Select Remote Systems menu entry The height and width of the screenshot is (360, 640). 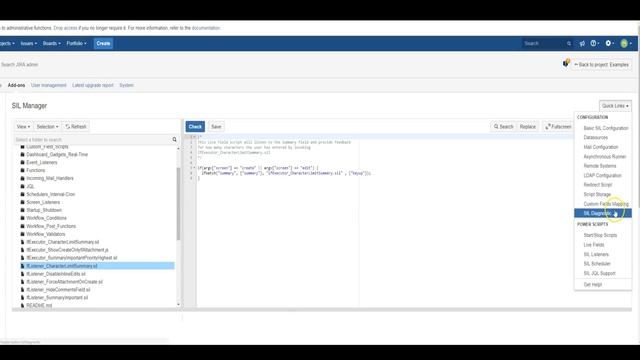[x=603, y=166]
